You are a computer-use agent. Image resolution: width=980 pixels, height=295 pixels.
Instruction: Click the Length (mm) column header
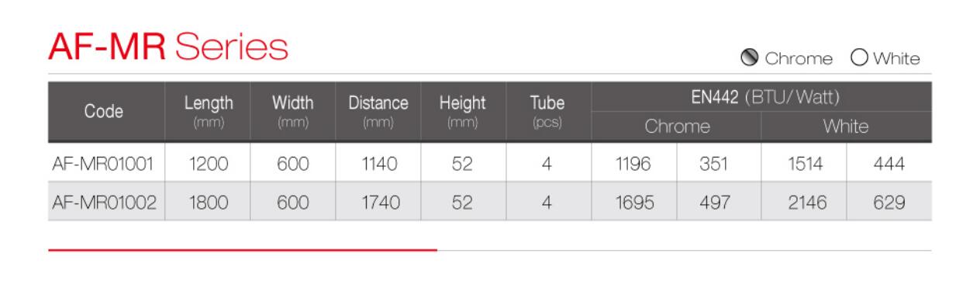tap(209, 110)
